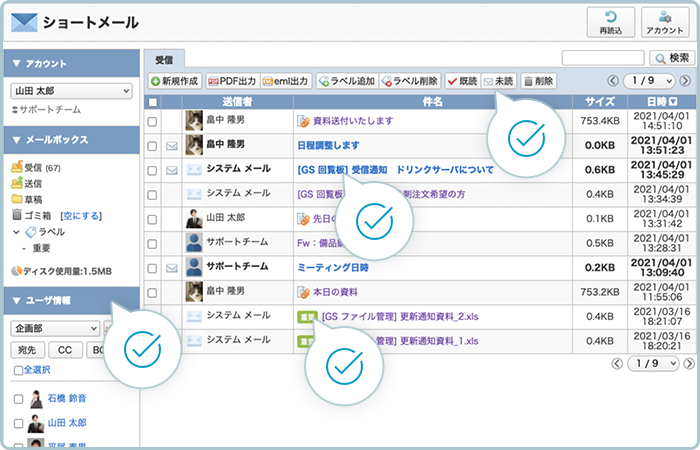
Task: Click the 重要 label badge on 更新通知資料_2.xls
Action: pos(308,317)
